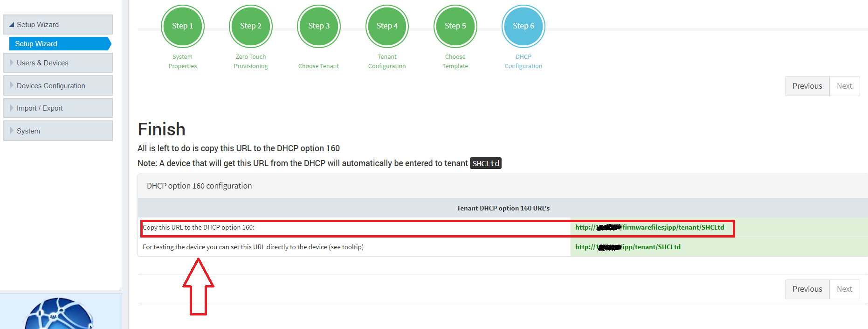Click the Step 1 System Properties circle

tap(182, 26)
